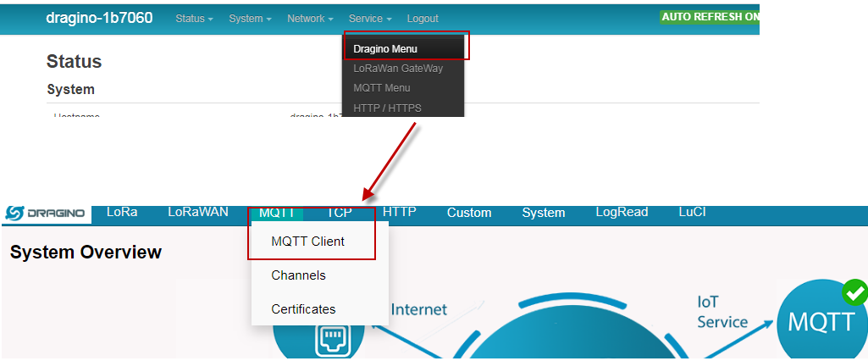The width and height of the screenshot is (868, 361).
Task: Open the System tab in Dragino bar
Action: click(x=544, y=214)
